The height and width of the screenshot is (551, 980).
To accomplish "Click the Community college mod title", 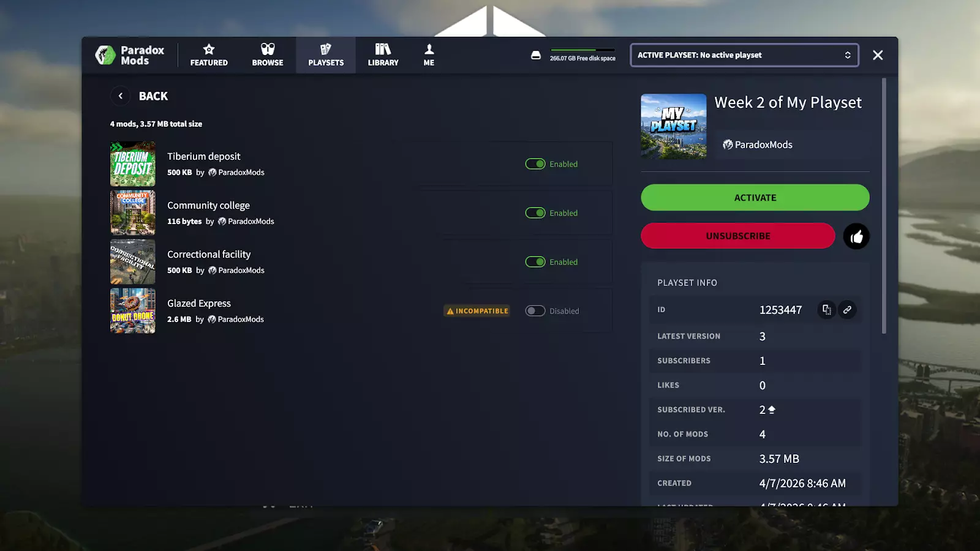I will point(208,205).
